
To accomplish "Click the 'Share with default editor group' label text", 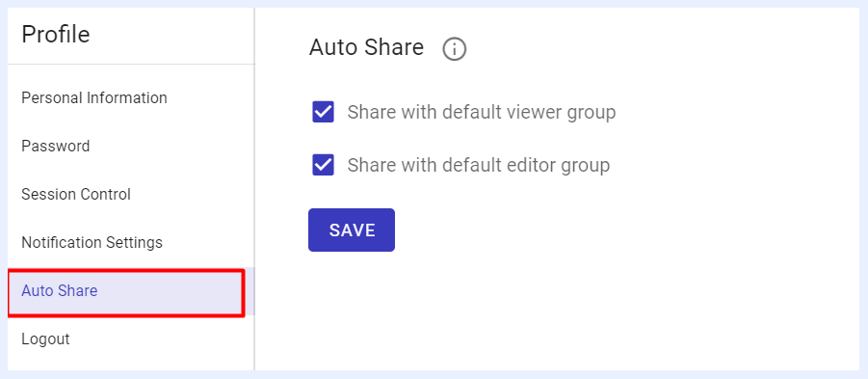I will 479,165.
